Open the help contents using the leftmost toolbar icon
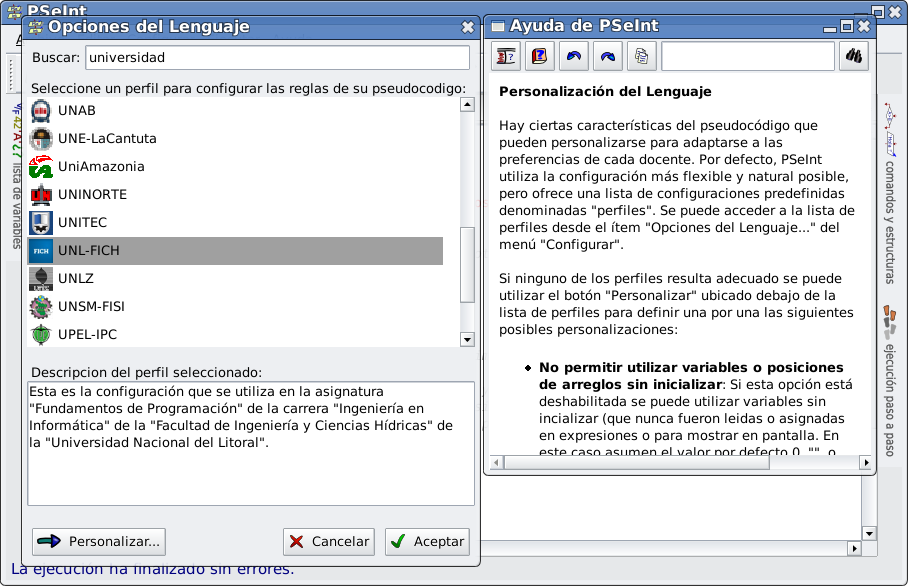908x586 pixels. tap(506, 56)
